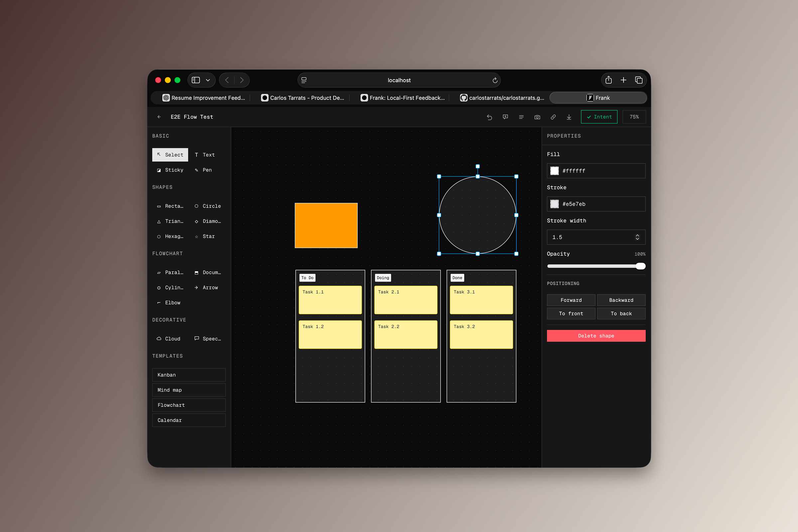Image resolution: width=798 pixels, height=532 pixels.
Task: Open the 75% zoom control
Action: (634, 117)
